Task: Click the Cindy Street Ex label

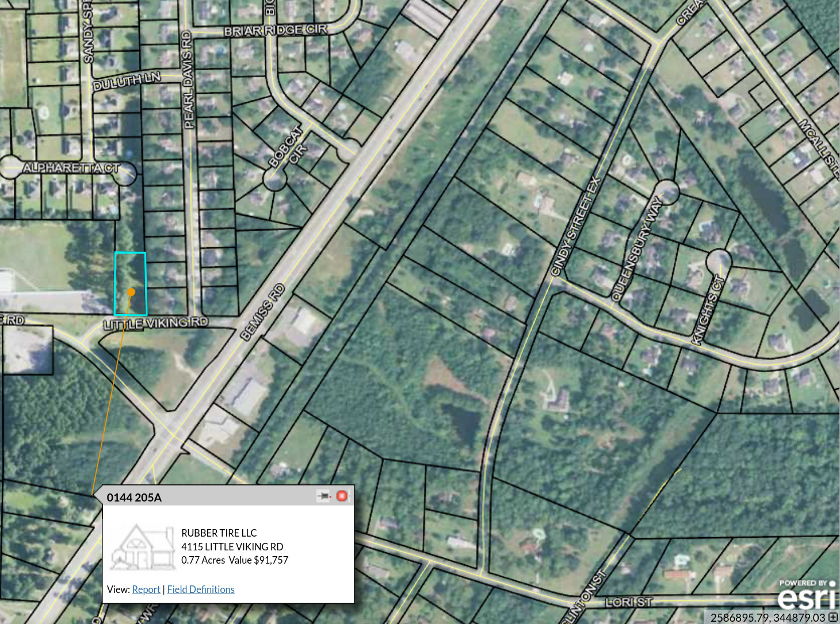Action: (x=576, y=227)
